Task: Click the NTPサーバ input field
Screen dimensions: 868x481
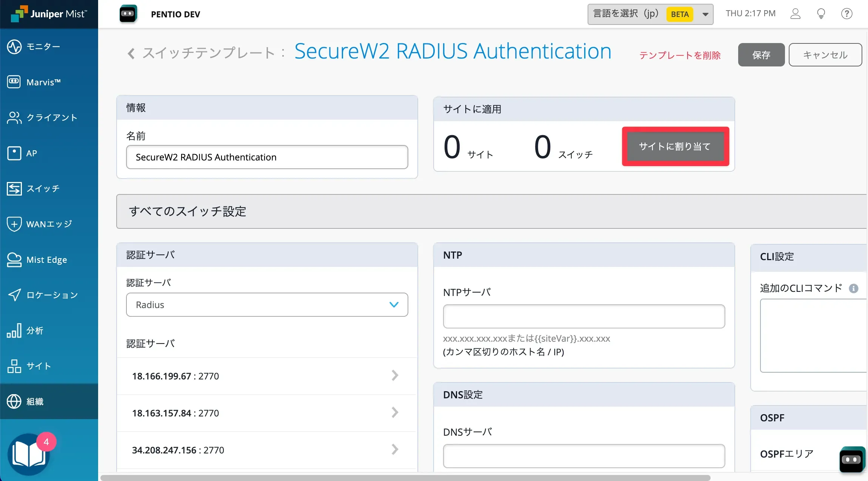Action: [x=583, y=316]
